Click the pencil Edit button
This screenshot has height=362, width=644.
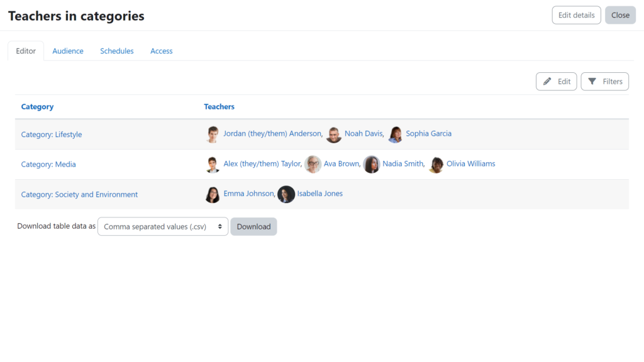coord(556,82)
